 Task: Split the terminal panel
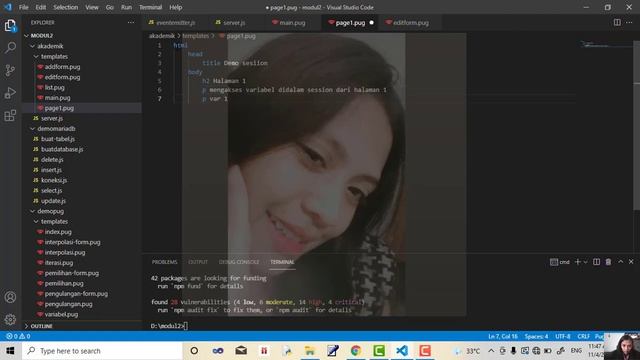(x=596, y=262)
